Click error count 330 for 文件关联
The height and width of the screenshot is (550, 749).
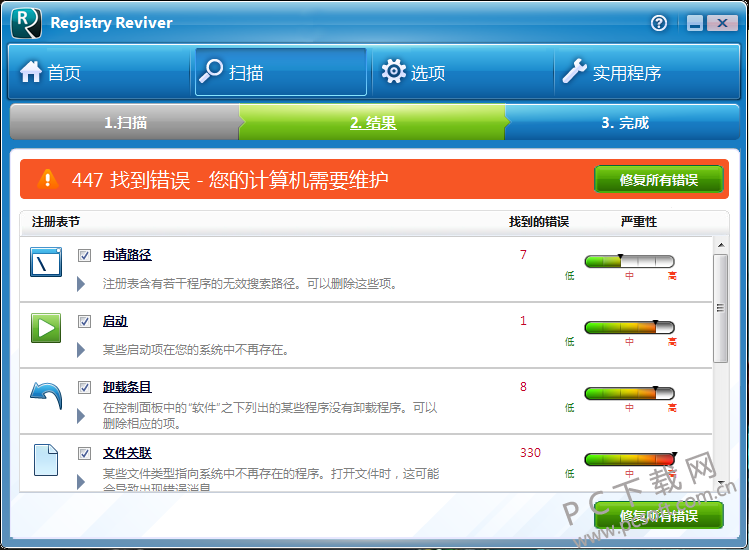pyautogui.click(x=530, y=453)
